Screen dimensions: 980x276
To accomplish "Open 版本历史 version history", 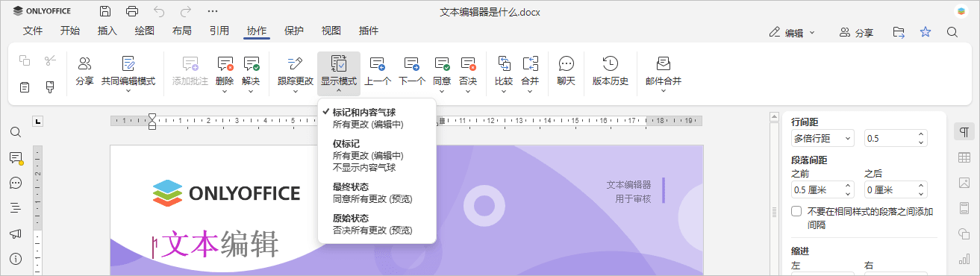I will pos(610,72).
